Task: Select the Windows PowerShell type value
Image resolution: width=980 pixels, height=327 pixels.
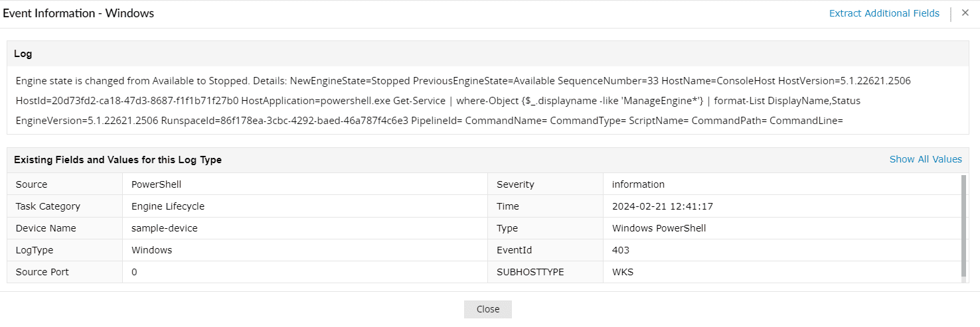Action: click(x=659, y=228)
